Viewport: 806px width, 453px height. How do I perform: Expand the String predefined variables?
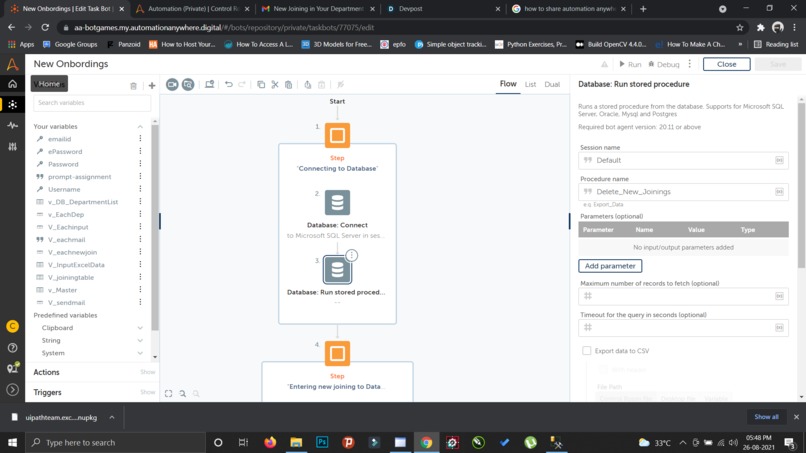pyautogui.click(x=140, y=340)
